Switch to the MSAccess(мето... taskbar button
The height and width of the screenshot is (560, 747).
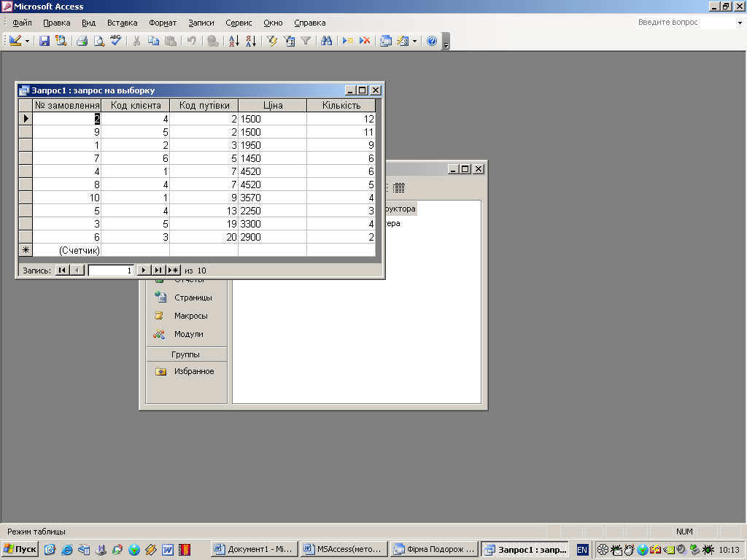(344, 549)
